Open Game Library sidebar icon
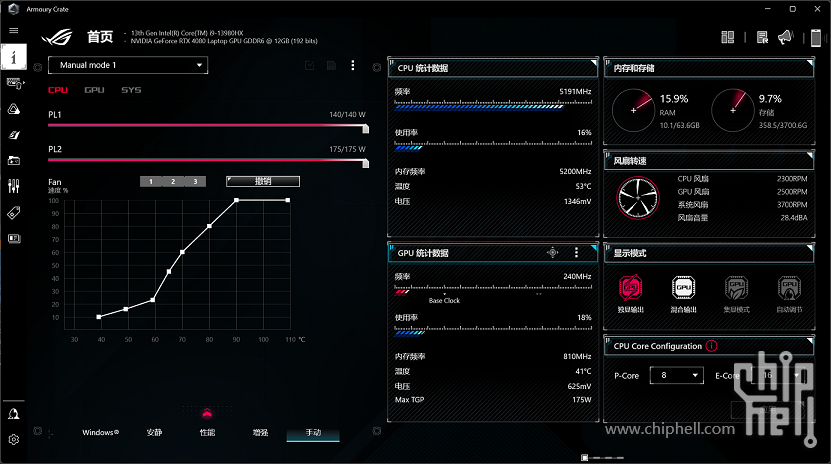This screenshot has width=831, height=464. [14, 160]
